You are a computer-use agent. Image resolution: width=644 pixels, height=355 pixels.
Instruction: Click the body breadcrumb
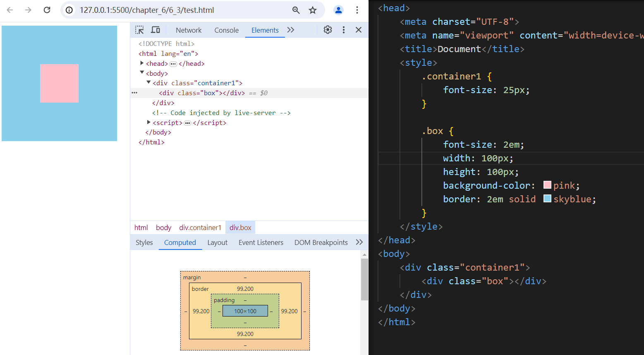(x=163, y=228)
